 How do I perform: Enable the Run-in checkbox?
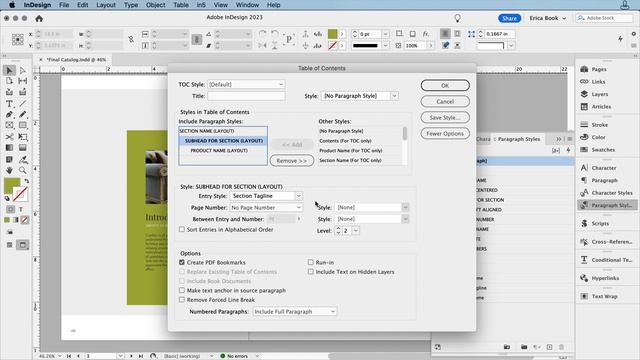pos(311,262)
